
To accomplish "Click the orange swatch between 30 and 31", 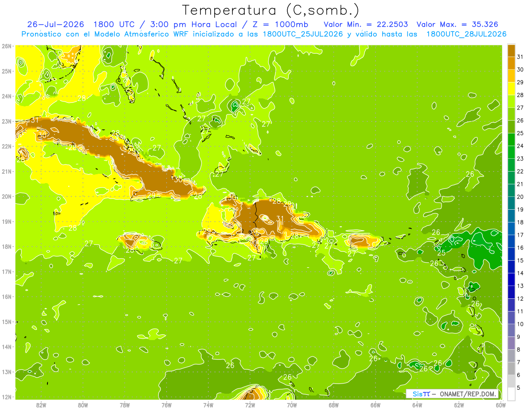I will click(511, 63).
